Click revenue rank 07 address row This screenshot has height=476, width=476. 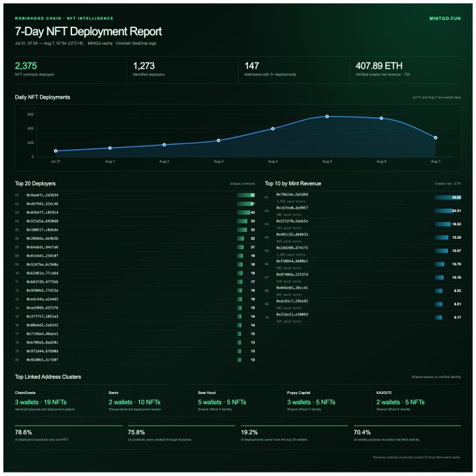[363, 277]
